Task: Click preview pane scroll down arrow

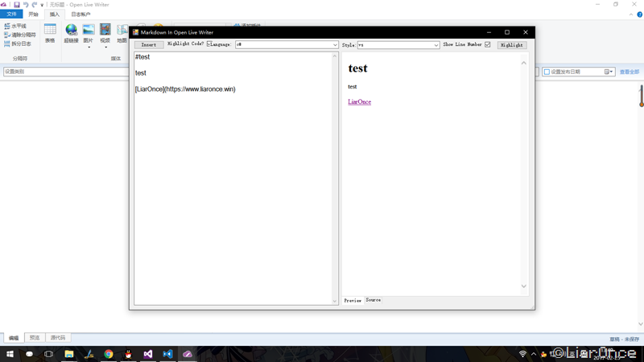Action: [524, 286]
